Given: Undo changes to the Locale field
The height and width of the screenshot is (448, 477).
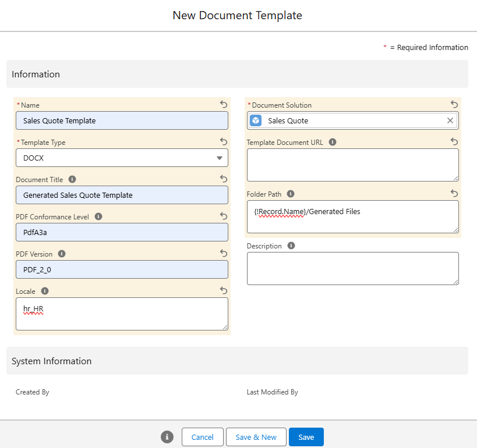Looking at the screenshot, I should [x=224, y=290].
